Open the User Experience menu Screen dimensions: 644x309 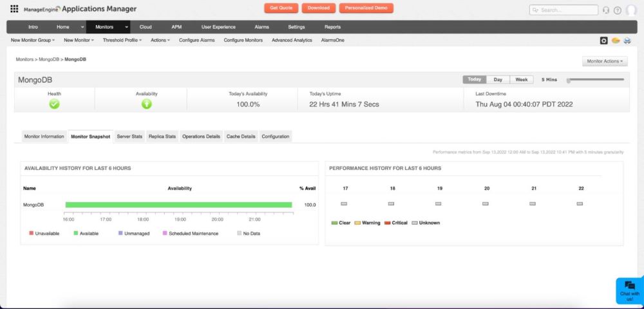[218, 27]
